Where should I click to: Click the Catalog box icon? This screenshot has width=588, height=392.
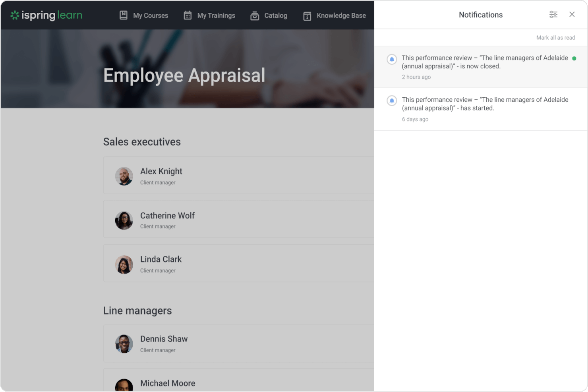pos(255,15)
